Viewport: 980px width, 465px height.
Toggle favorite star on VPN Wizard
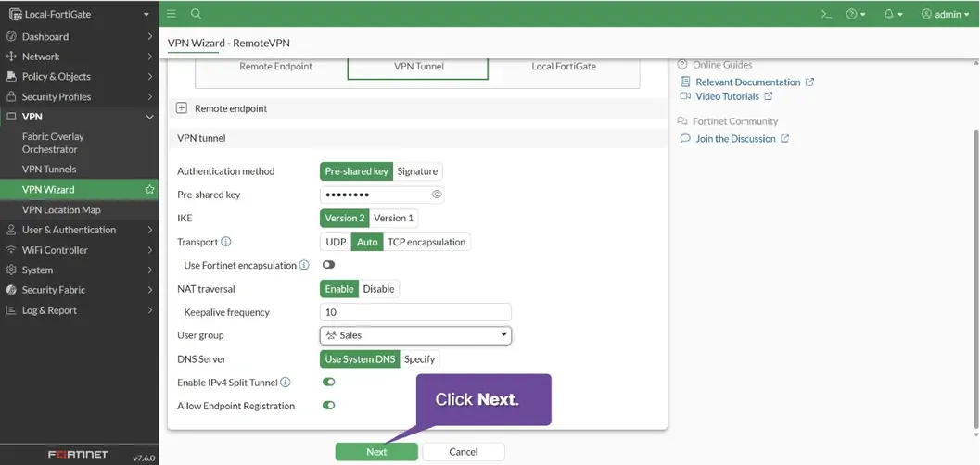click(149, 189)
